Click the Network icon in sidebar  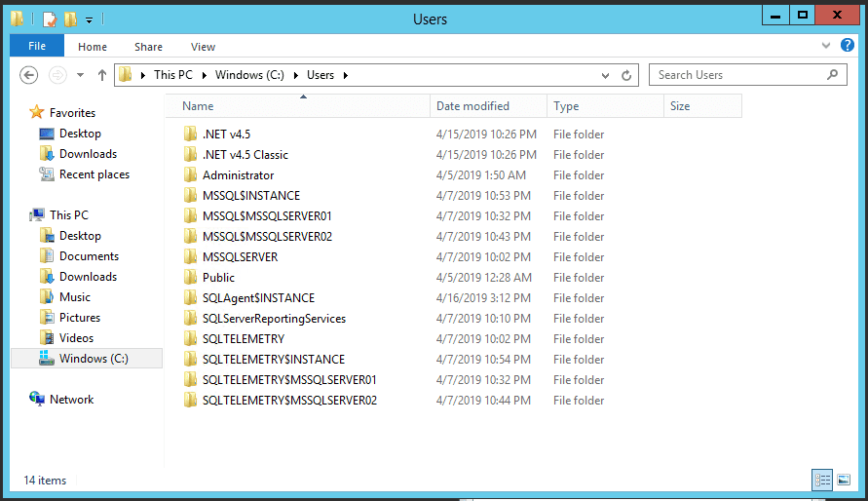tap(38, 400)
